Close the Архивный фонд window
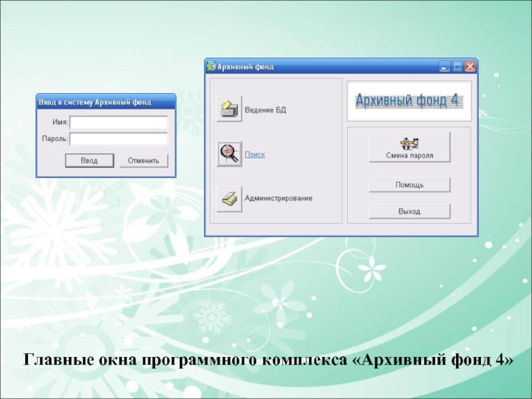The height and width of the screenshot is (399, 532). 470,66
